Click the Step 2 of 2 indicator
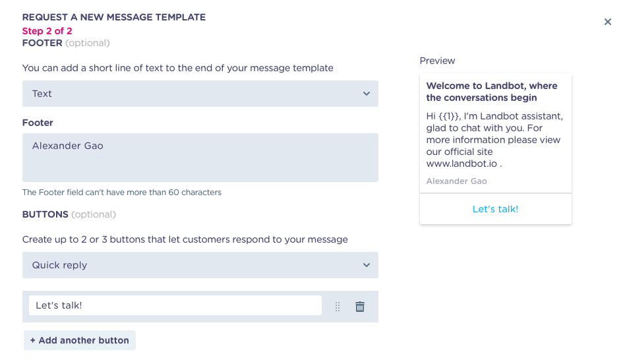The image size is (625, 364). point(47,31)
